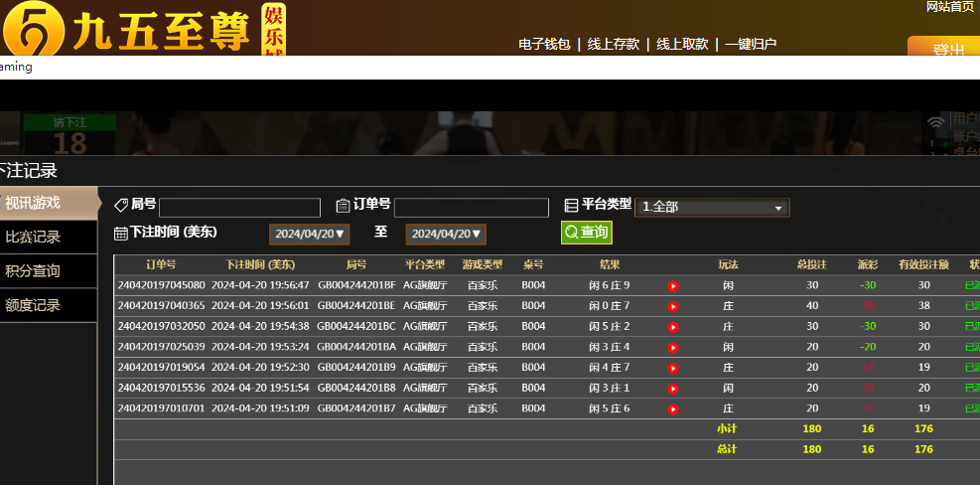
Task: Click the 九五至尊 logo icon
Action: (32, 30)
